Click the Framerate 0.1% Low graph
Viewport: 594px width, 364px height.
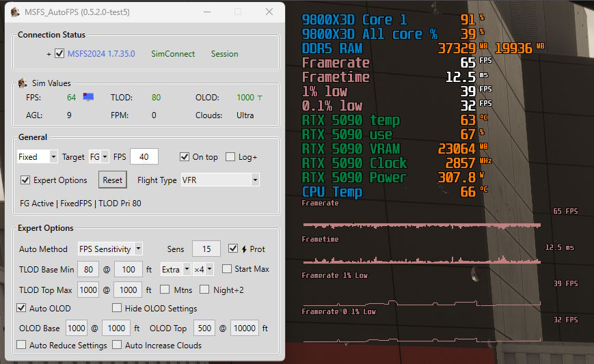422,340
